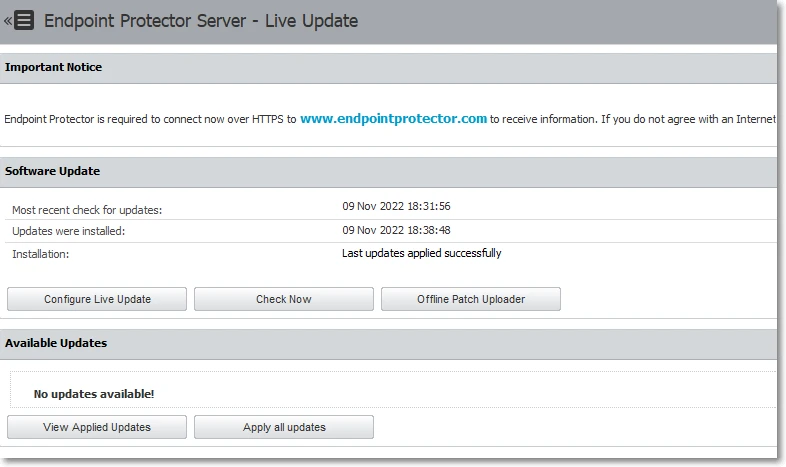Click the page title 'Endpoint Protector Server - Live Update'
This screenshot has height=467, width=786.
[201, 21]
